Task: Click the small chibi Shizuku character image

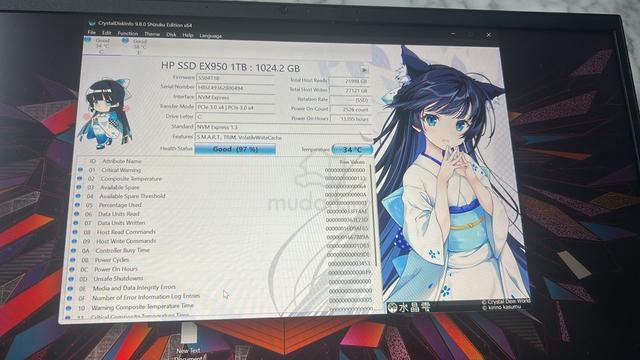Action: 107,114
